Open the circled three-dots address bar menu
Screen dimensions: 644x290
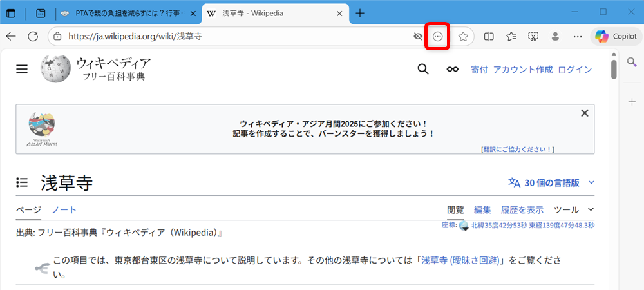pyautogui.click(x=438, y=37)
